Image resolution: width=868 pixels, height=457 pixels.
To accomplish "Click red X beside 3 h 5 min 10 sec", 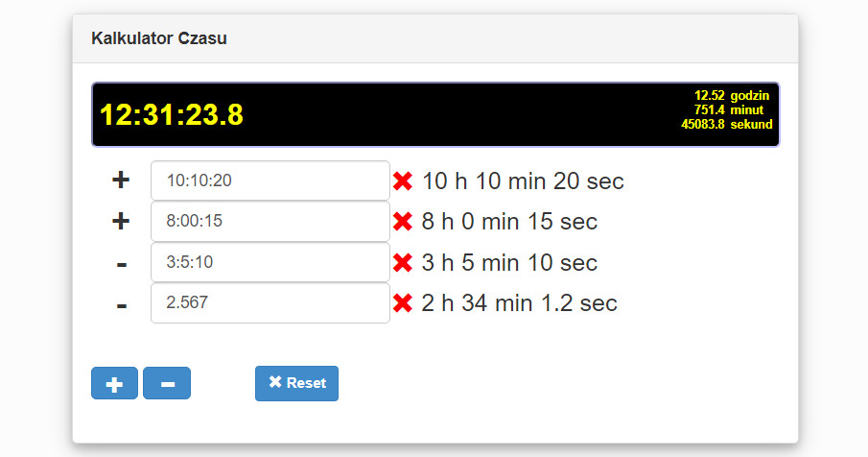I will point(403,262).
